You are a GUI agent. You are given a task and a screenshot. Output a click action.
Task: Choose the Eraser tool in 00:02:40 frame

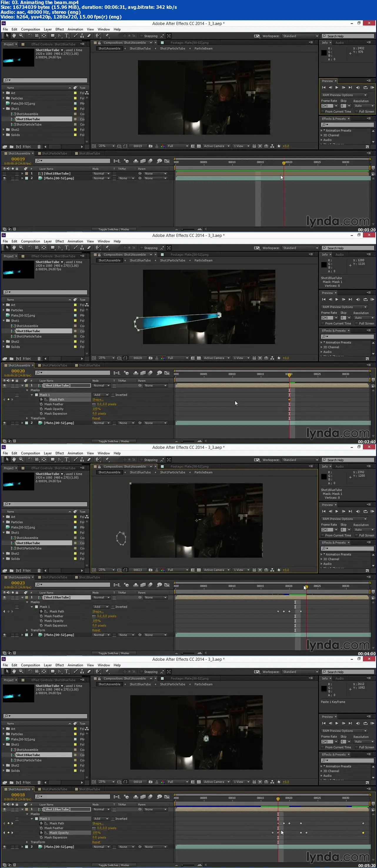(89, 248)
